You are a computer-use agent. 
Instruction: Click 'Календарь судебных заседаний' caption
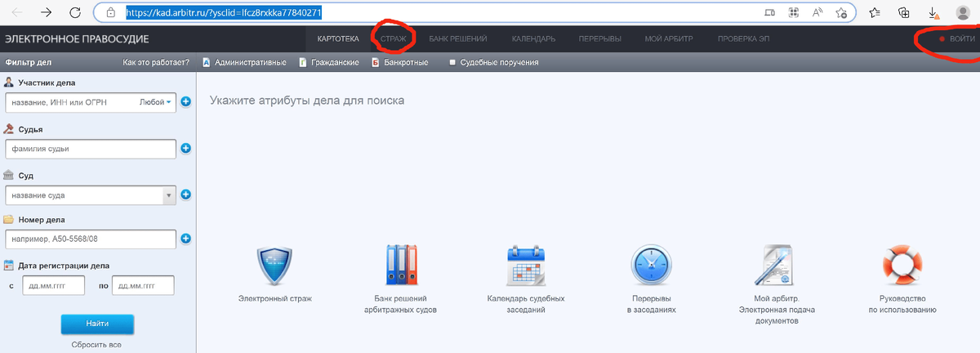(x=526, y=305)
